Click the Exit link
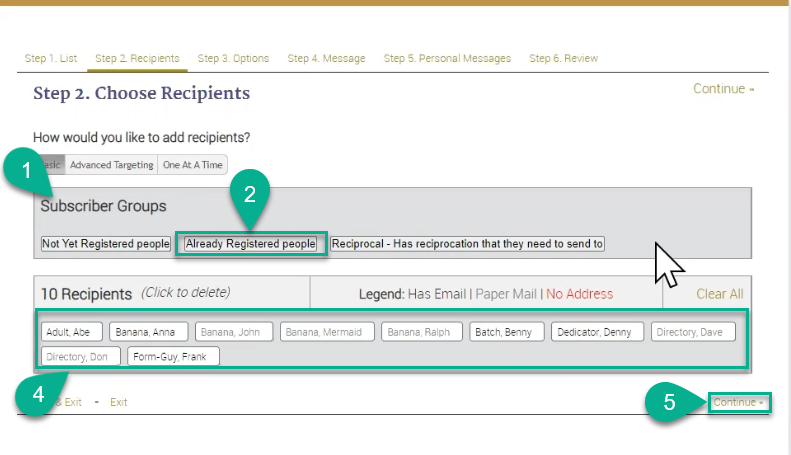The height and width of the screenshot is (455, 791). (118, 402)
